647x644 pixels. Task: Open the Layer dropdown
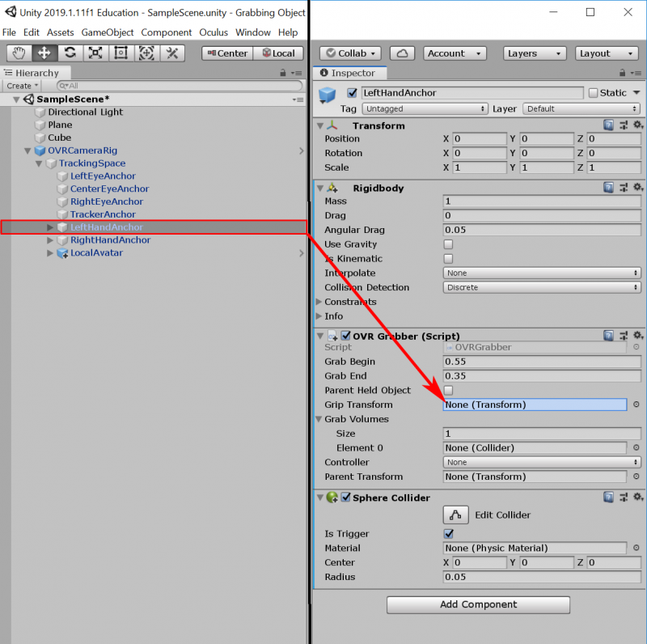tap(581, 108)
